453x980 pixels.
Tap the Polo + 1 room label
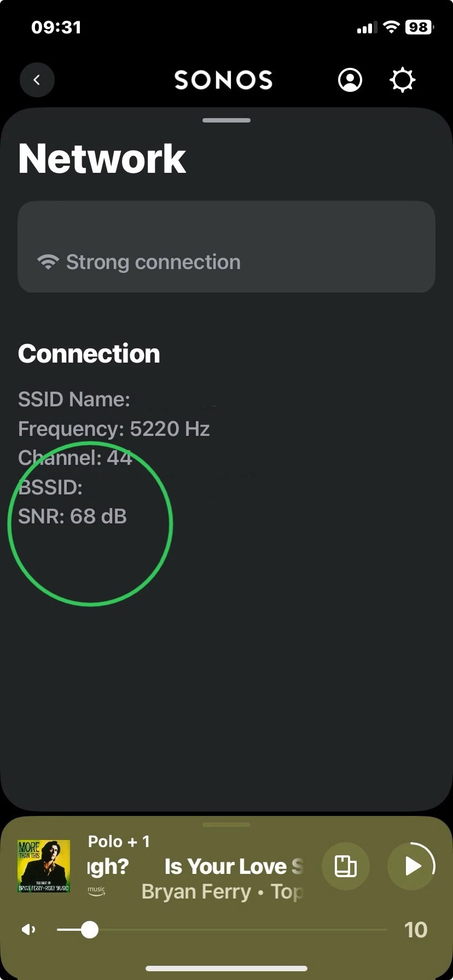point(119,841)
